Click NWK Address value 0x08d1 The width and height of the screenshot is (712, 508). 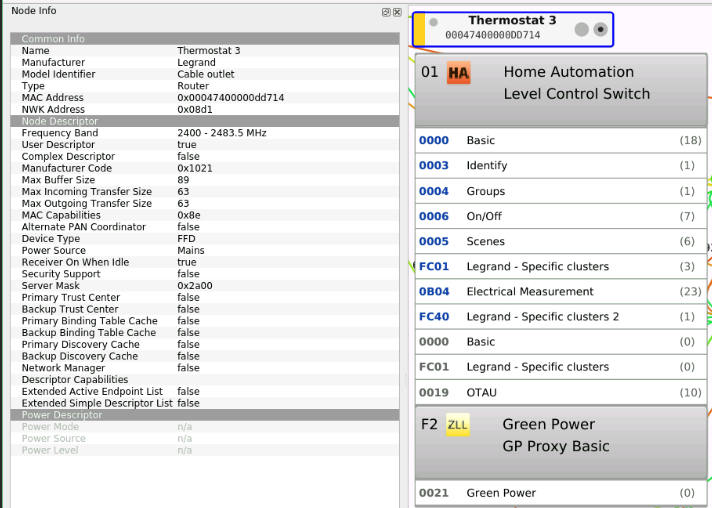point(195,109)
